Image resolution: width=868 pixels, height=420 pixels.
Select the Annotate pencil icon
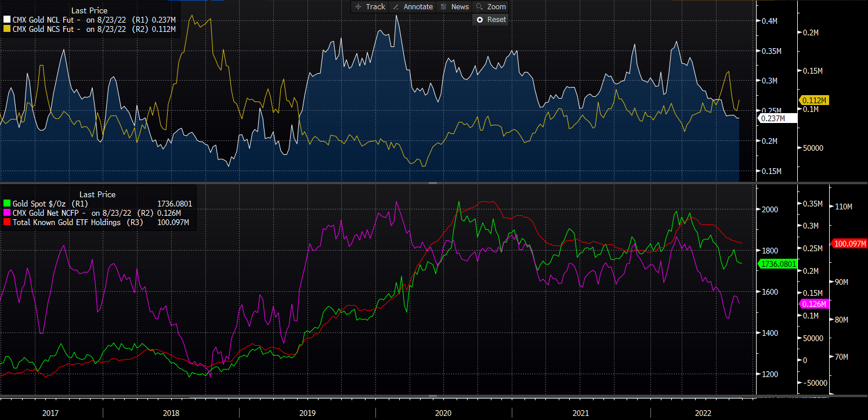tap(396, 7)
